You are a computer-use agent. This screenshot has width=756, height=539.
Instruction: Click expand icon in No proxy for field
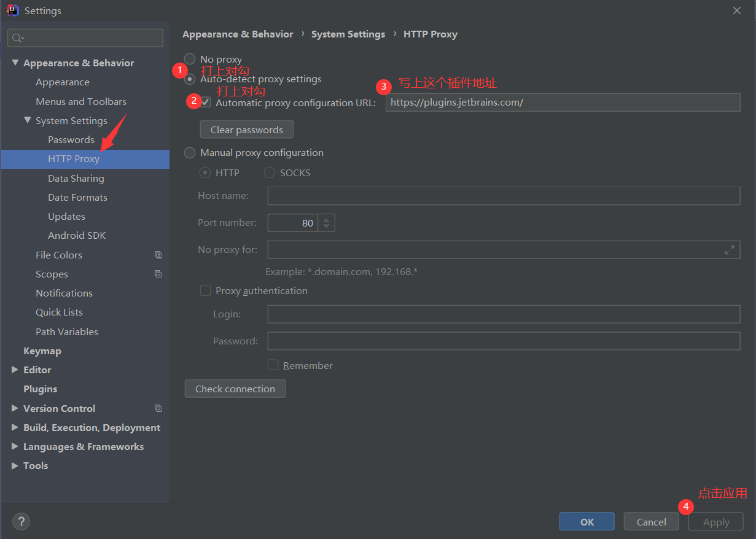(730, 250)
